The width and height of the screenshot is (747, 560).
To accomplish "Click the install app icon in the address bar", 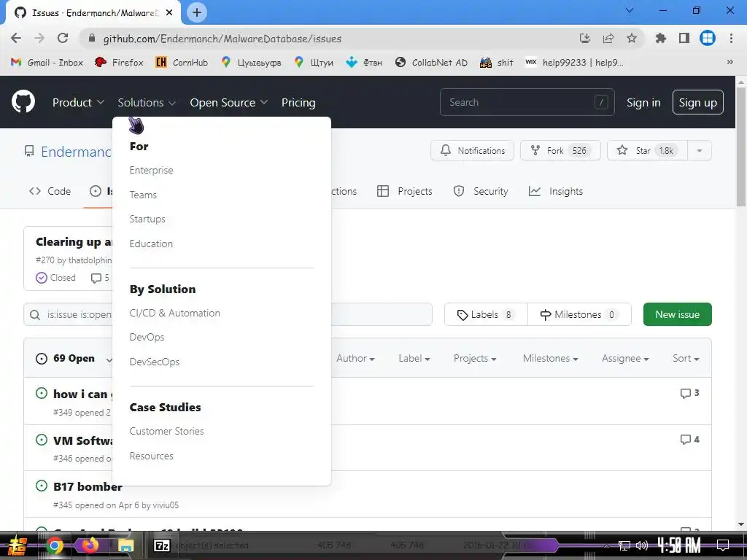I will coord(585,39).
